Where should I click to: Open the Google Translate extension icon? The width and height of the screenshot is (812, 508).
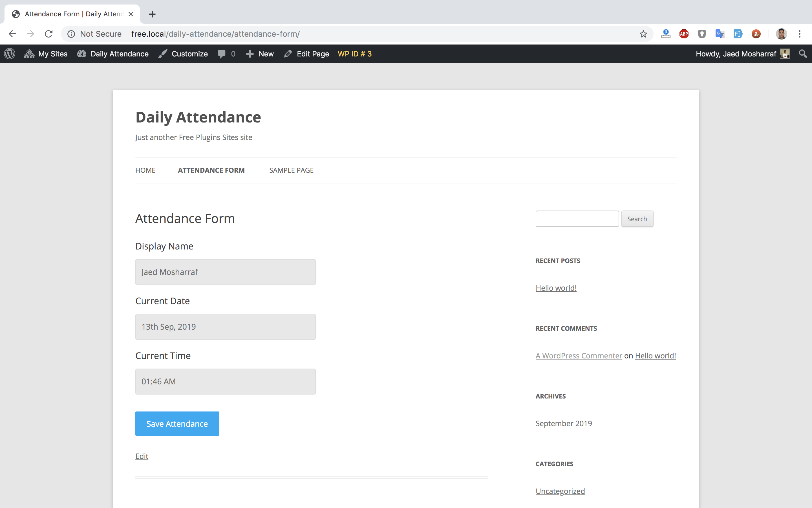[720, 34]
